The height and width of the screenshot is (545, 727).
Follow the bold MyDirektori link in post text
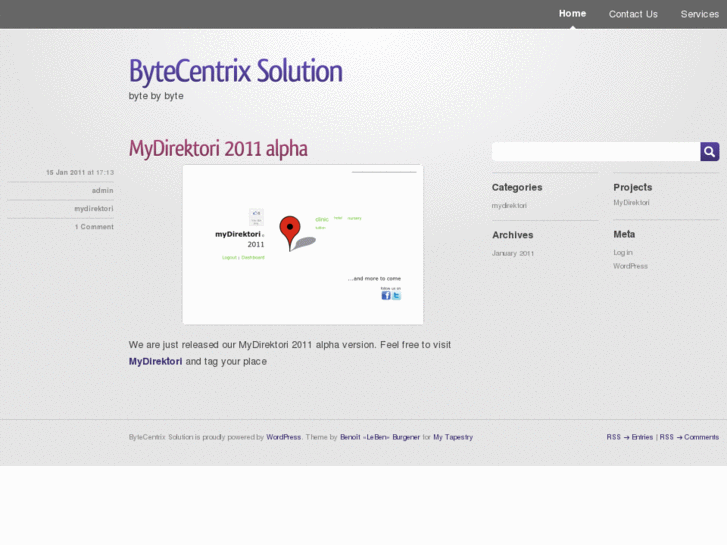coord(155,361)
